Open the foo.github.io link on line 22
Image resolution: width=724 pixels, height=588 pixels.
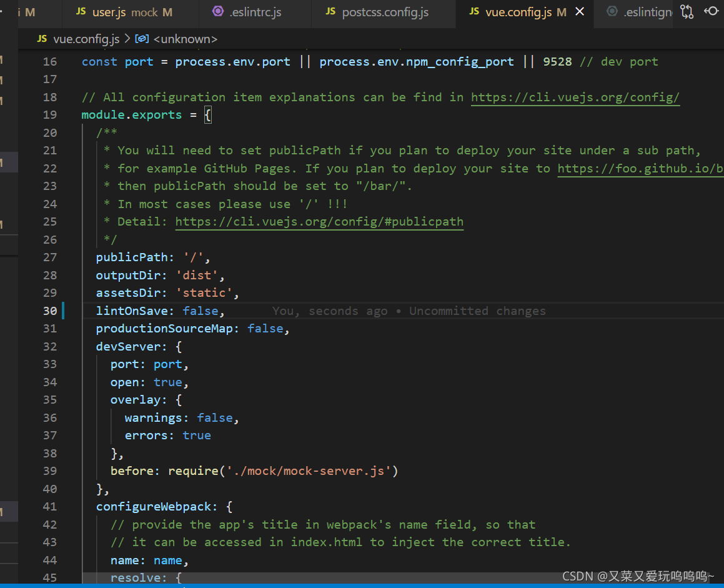point(640,169)
